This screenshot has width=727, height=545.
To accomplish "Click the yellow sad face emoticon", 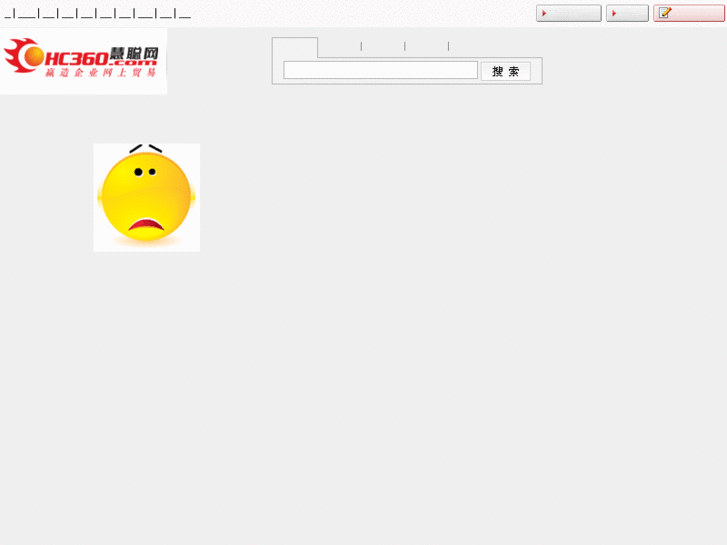I will [x=147, y=198].
